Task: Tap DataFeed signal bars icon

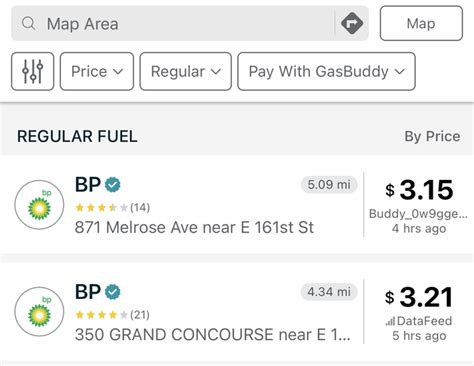Action: coord(390,321)
